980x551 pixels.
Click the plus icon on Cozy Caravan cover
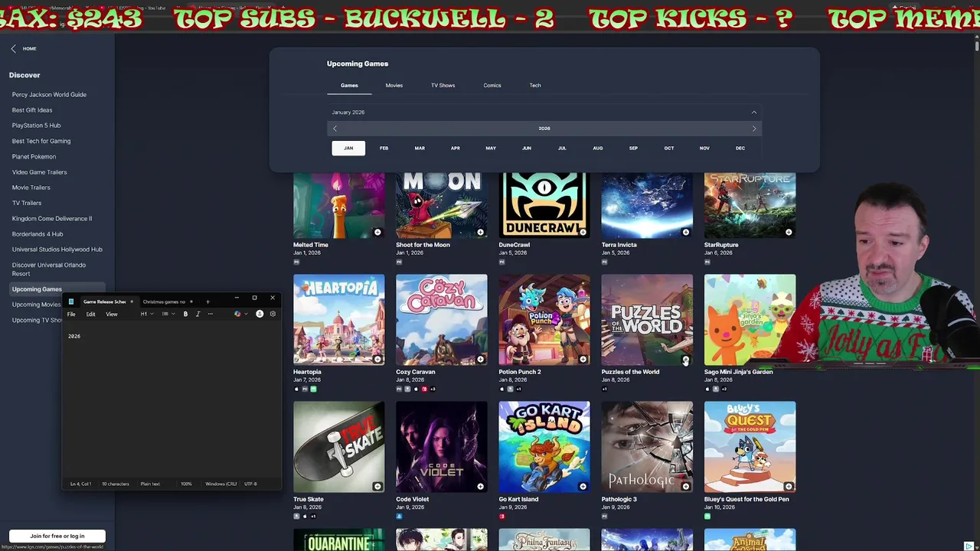click(x=480, y=359)
